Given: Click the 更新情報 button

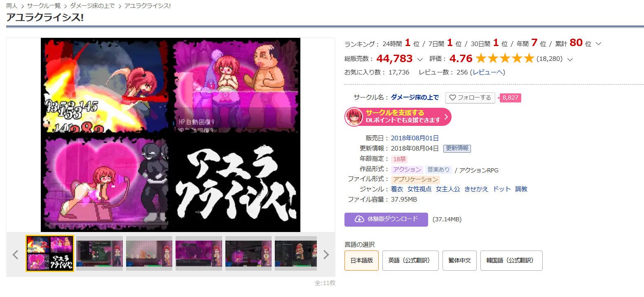Looking at the screenshot, I should (457, 148).
